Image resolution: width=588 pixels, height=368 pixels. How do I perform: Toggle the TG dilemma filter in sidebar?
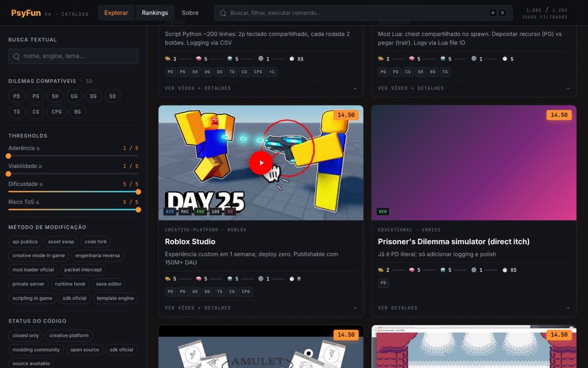coord(17,112)
